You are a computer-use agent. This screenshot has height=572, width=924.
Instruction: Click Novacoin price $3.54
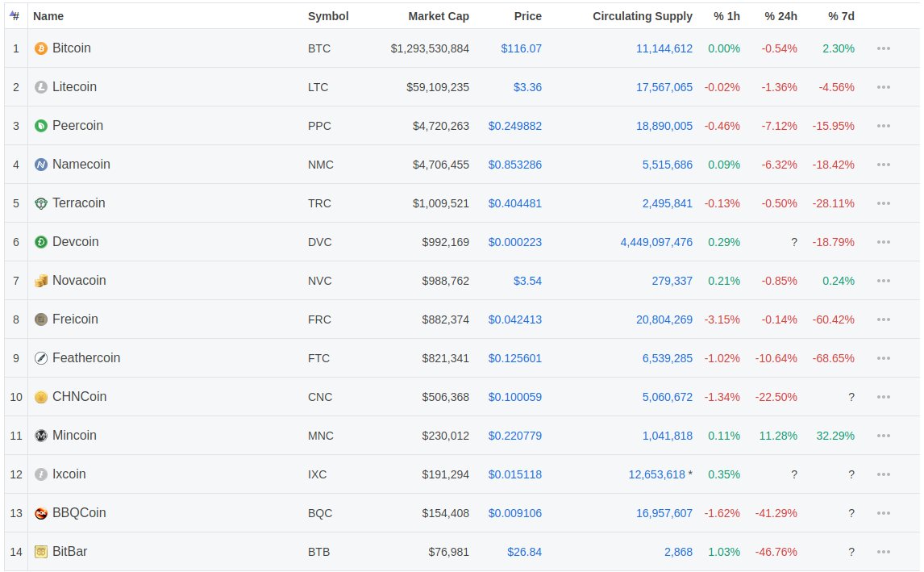click(x=527, y=281)
